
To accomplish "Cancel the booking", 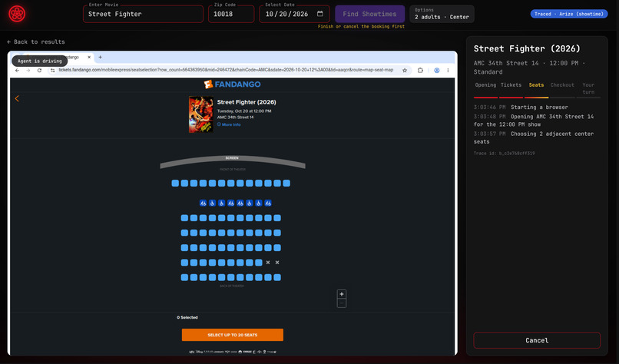I will 537,340.
